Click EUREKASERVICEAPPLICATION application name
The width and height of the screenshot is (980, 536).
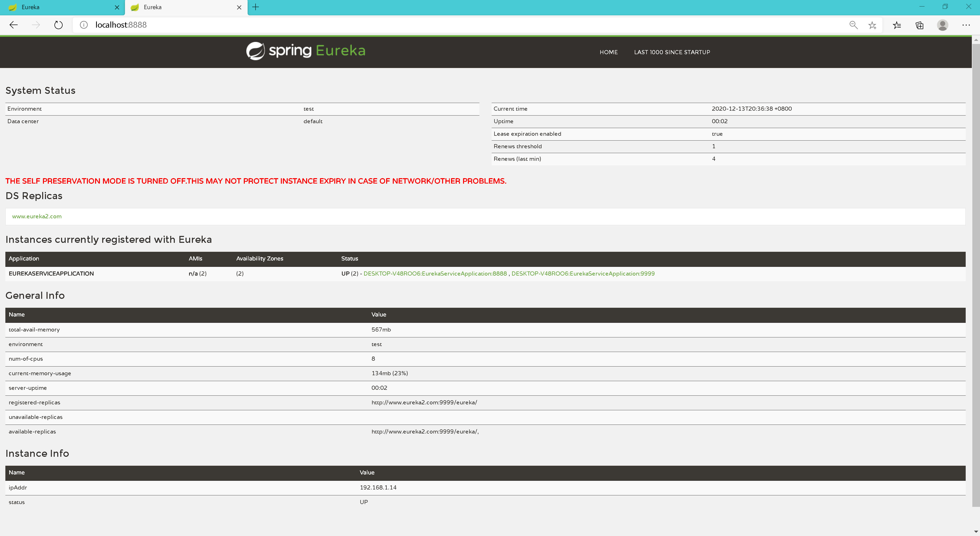tap(51, 273)
